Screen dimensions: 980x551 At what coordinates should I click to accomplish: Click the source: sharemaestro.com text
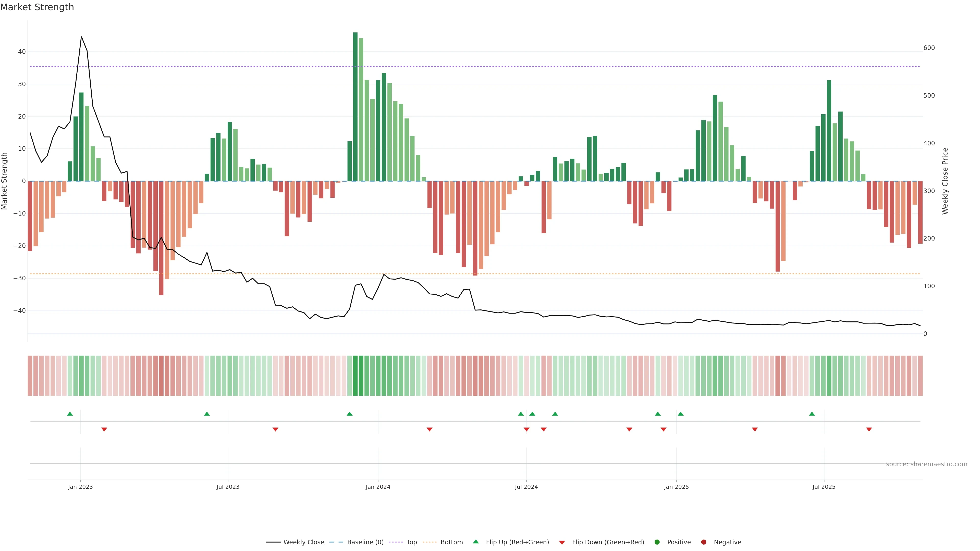(x=926, y=464)
